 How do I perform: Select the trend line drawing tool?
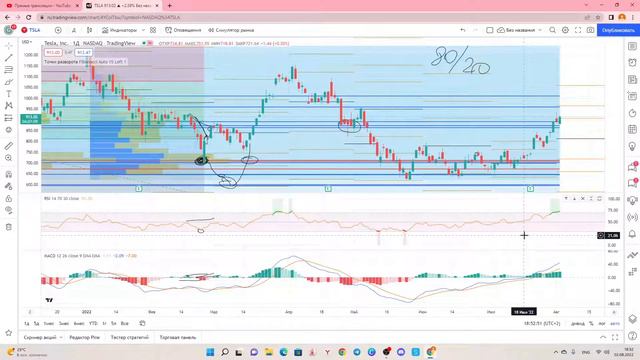click(x=9, y=58)
